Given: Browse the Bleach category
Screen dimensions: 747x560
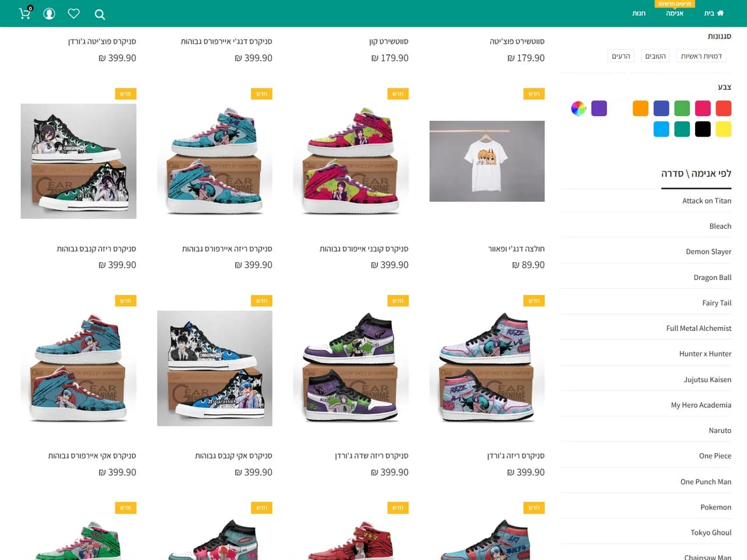Looking at the screenshot, I should [x=720, y=226].
